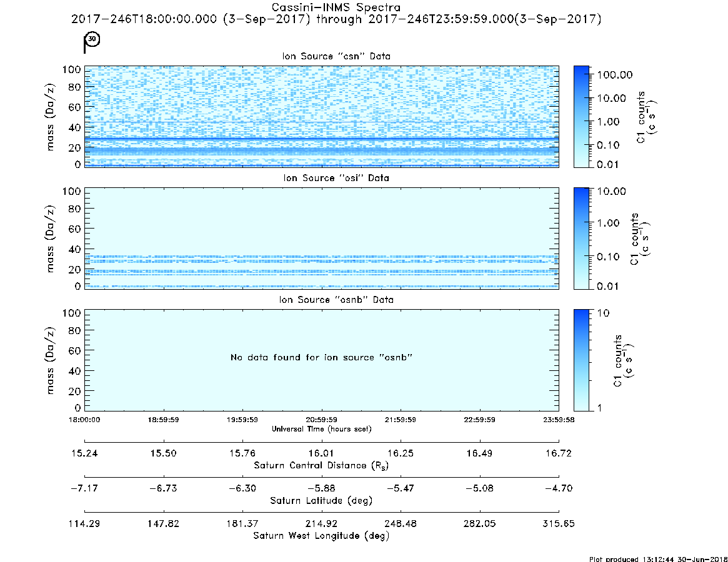Click the circled 30 marker icon
The width and height of the screenshot is (728, 562).
[x=92, y=39]
